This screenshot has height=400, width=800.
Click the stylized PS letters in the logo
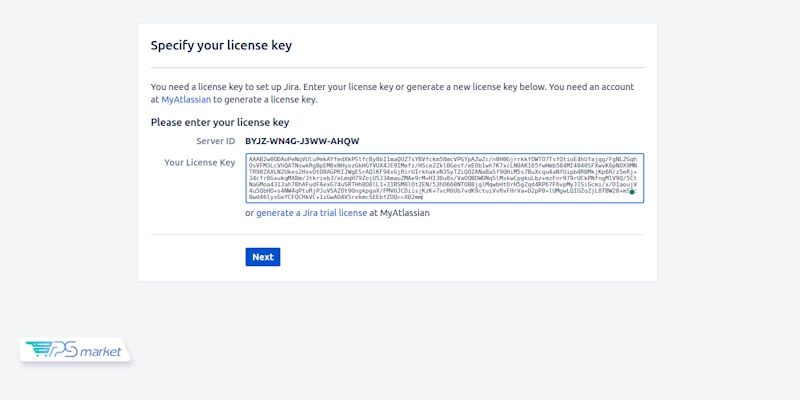63,349
